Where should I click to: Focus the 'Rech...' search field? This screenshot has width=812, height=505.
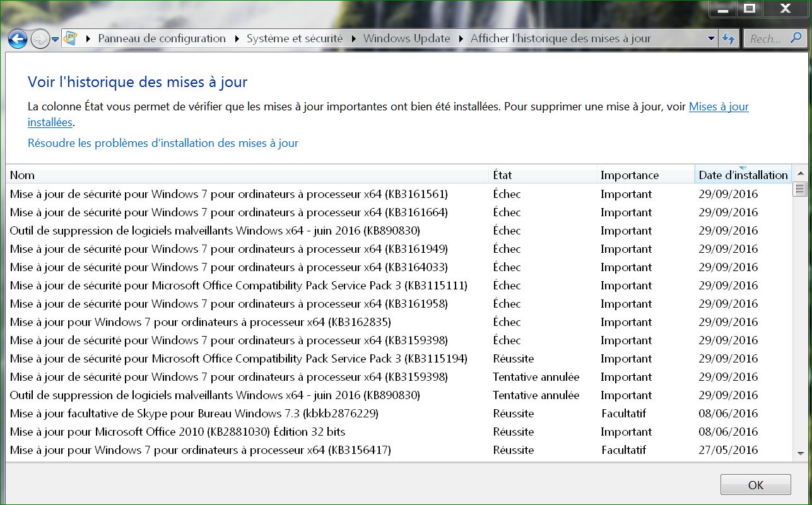click(765, 39)
